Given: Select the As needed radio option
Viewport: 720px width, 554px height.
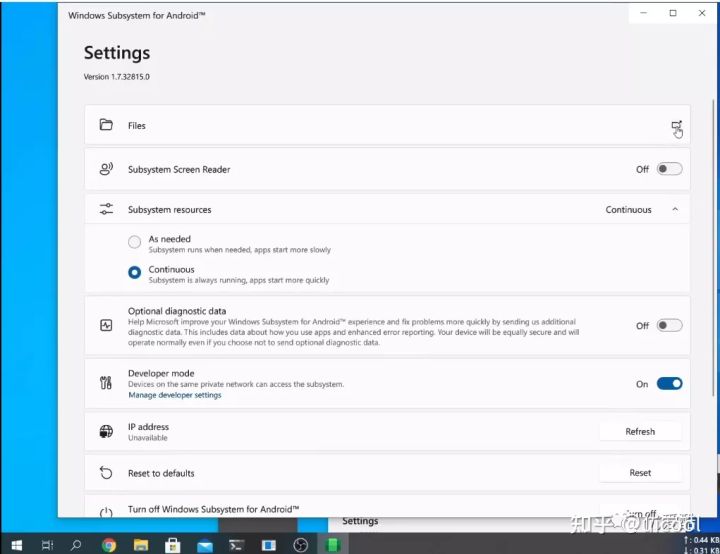Looking at the screenshot, I should click(135, 242).
